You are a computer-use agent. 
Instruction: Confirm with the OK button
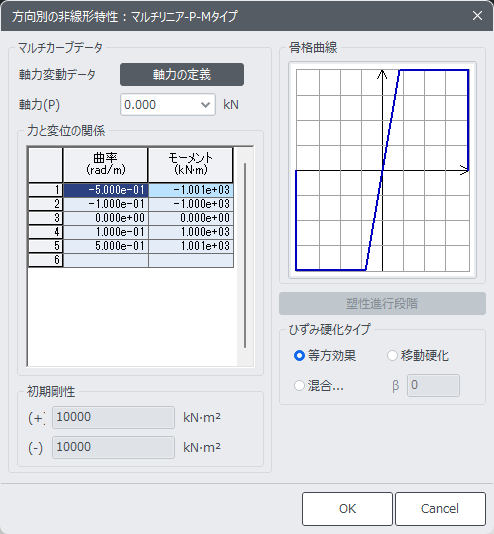[347, 509]
